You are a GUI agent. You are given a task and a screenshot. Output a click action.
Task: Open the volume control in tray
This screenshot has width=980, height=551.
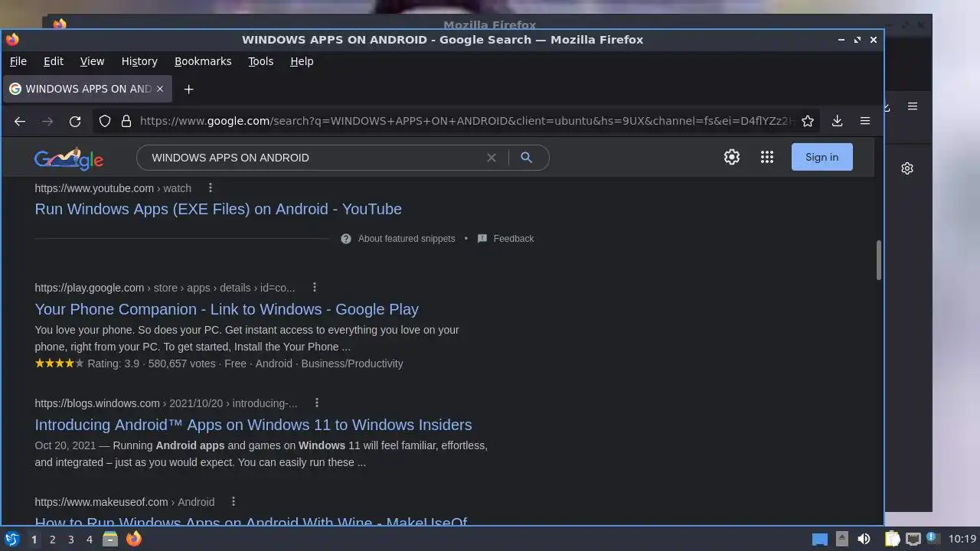pos(864,539)
